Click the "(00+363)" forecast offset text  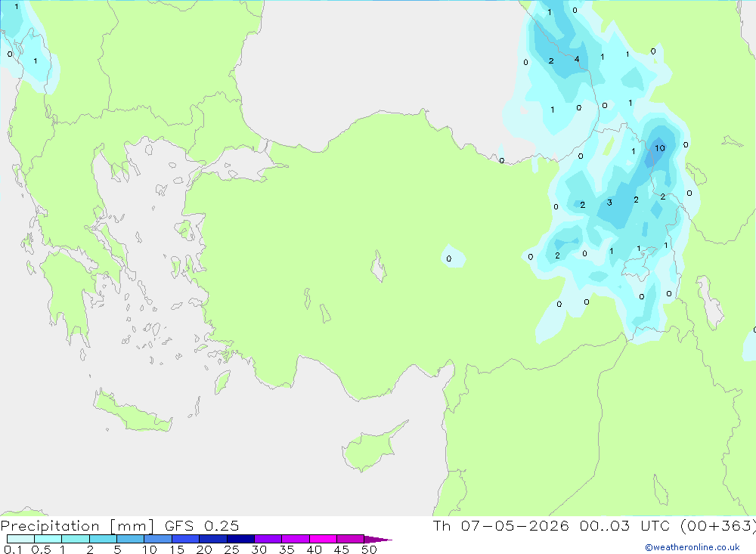(x=718, y=525)
